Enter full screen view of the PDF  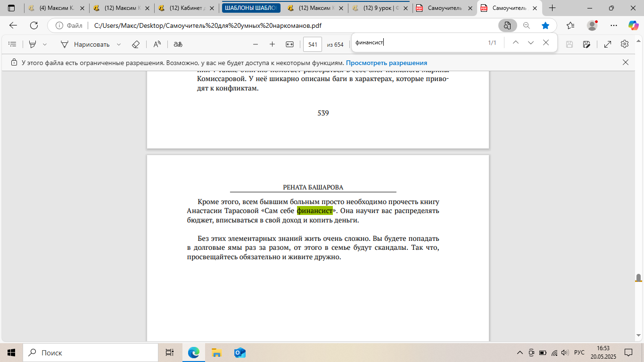click(608, 44)
